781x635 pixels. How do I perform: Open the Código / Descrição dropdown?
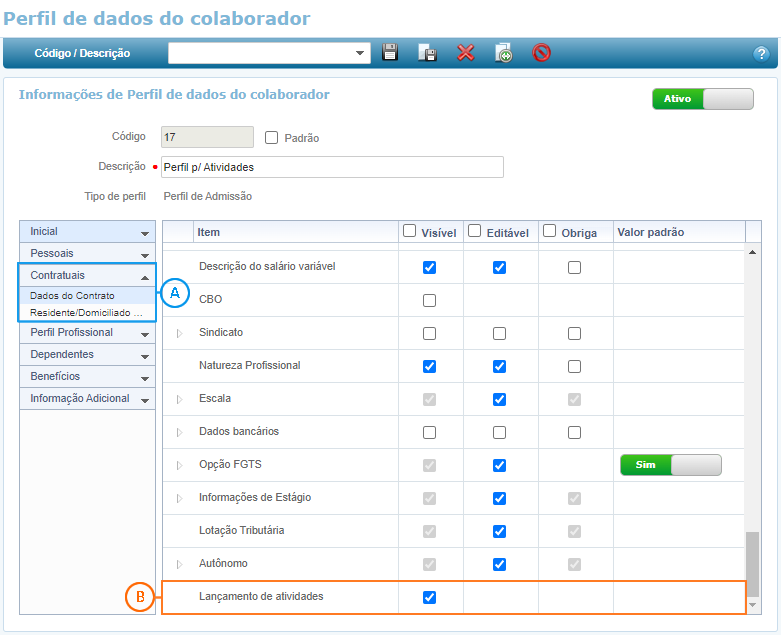pyautogui.click(x=360, y=53)
